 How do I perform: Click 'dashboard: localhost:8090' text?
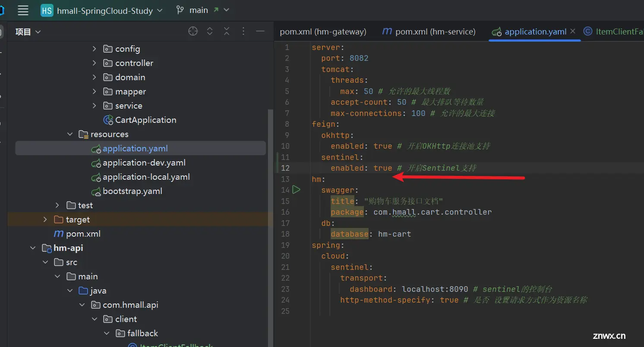[x=409, y=289]
